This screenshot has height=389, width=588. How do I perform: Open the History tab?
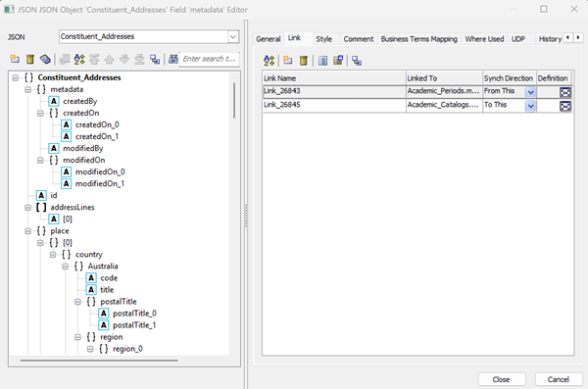tap(550, 39)
